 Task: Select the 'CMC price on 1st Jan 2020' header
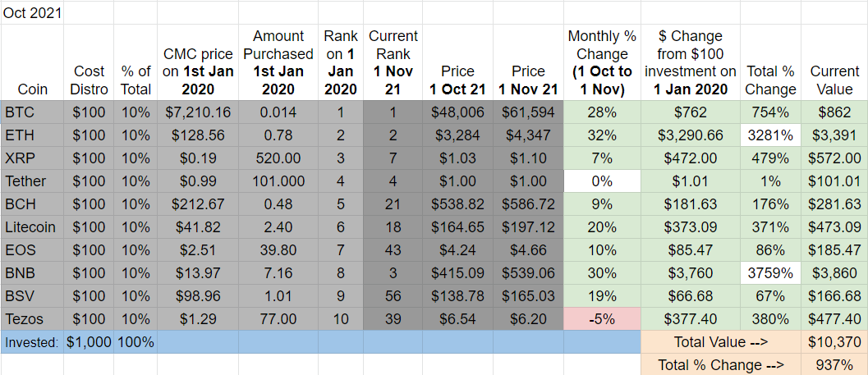[x=198, y=62]
